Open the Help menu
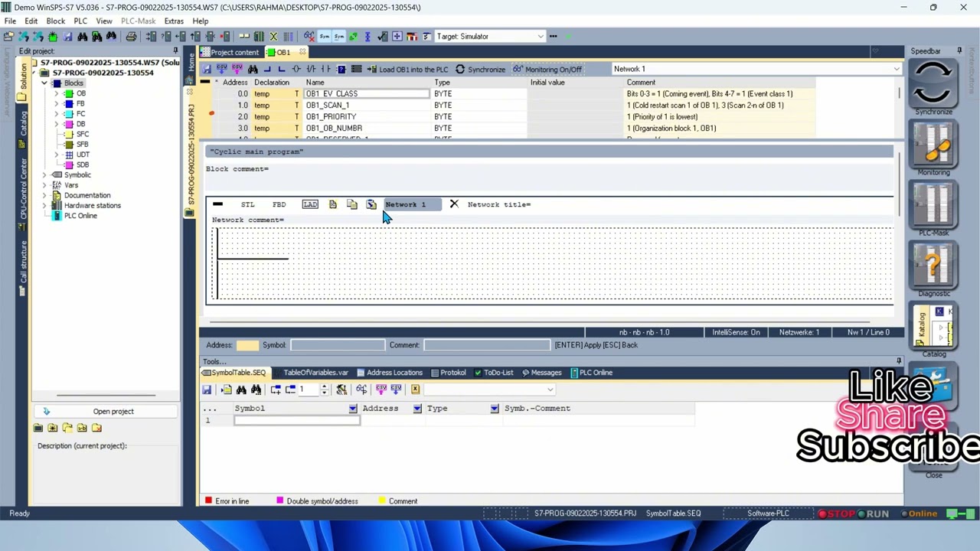 [x=201, y=21]
